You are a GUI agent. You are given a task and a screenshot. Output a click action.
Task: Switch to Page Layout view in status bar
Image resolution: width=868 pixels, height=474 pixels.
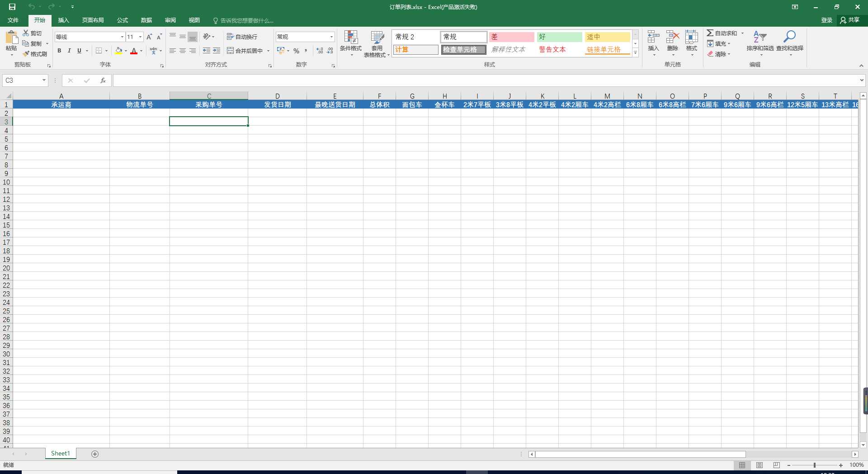(x=759, y=465)
